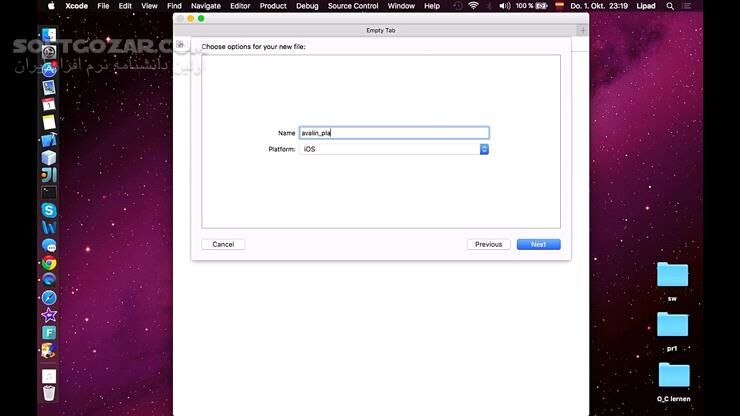Launch Skype from the dock
Screen dimensions: 740x416
coord(48,210)
